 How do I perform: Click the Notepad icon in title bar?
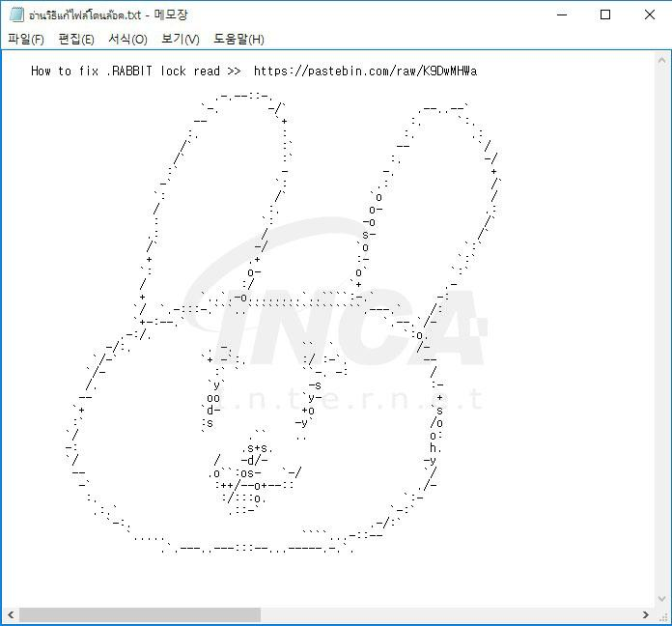[x=16, y=14]
